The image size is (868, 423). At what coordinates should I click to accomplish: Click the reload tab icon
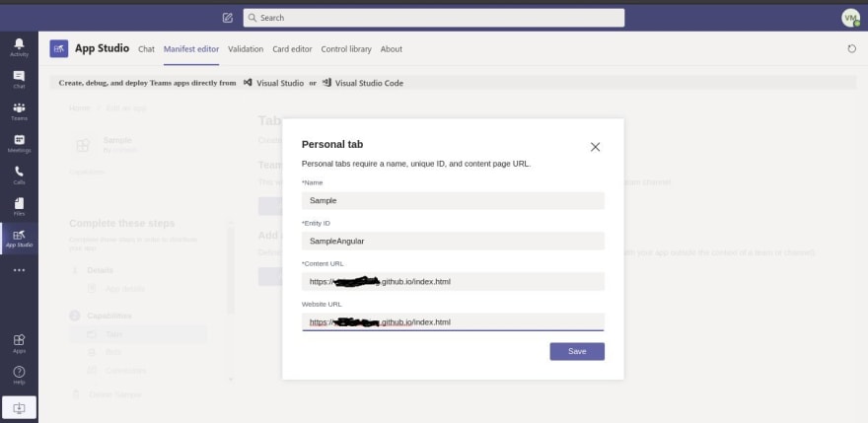pyautogui.click(x=852, y=48)
